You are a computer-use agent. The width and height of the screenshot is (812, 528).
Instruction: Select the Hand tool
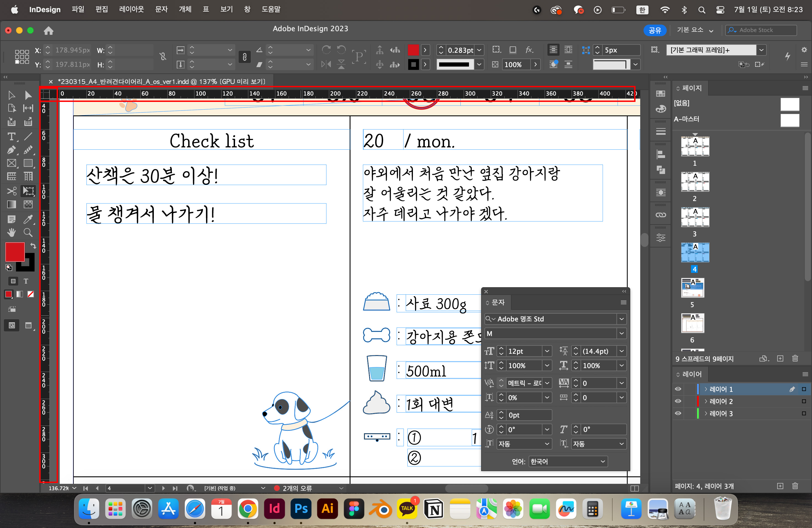(x=11, y=233)
